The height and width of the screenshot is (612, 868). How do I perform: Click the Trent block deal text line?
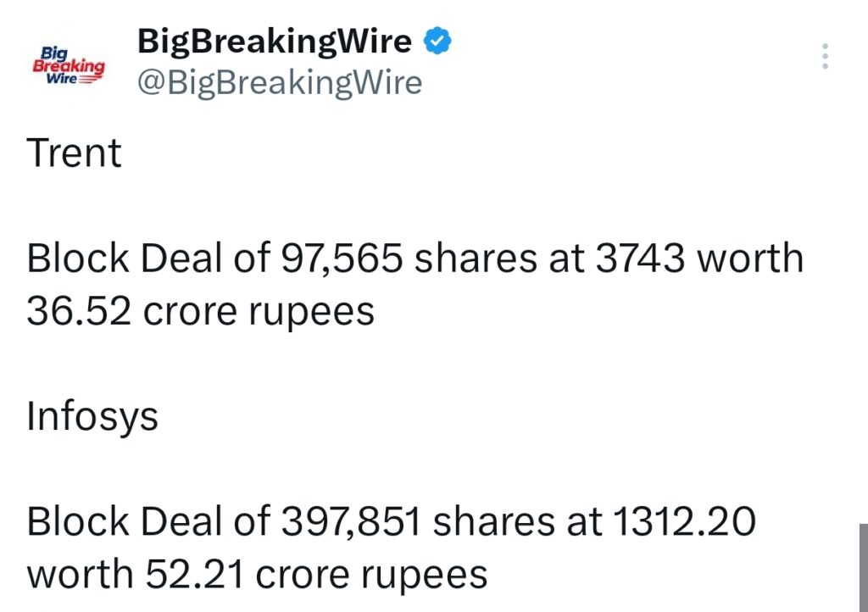[415, 282]
